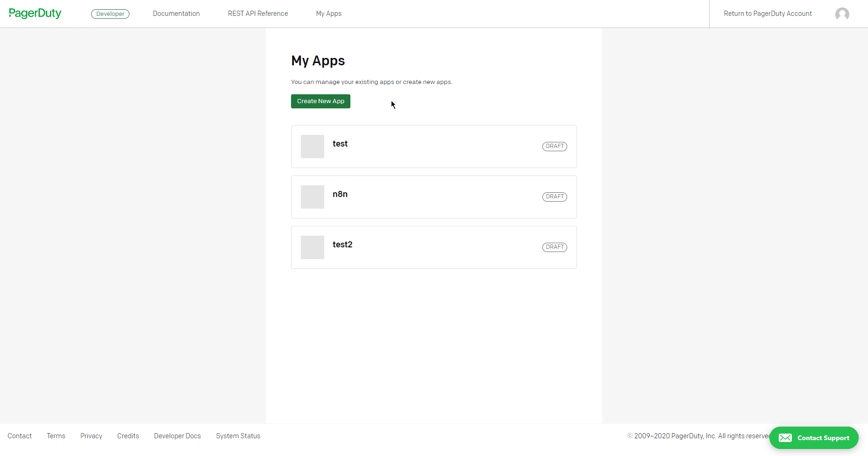
Task: Click the DRAFT badge on n8n
Action: [x=555, y=196]
